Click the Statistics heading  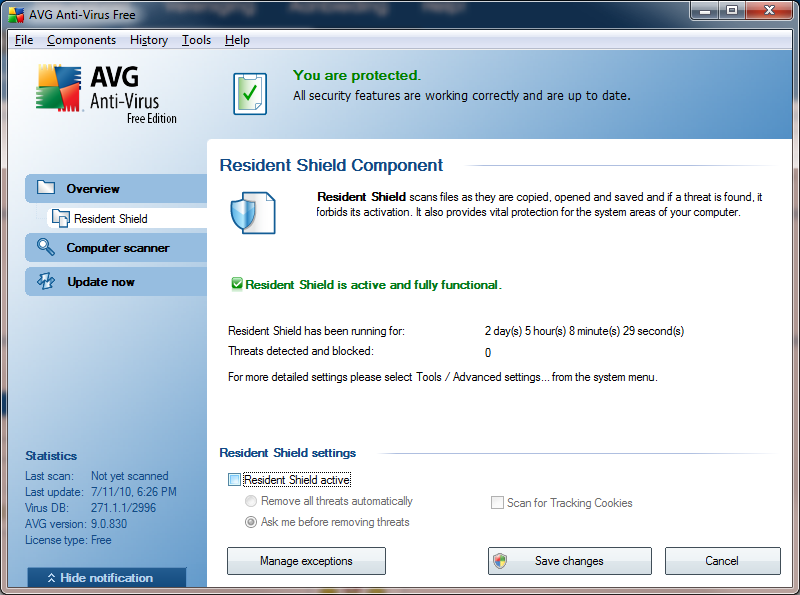(51, 456)
